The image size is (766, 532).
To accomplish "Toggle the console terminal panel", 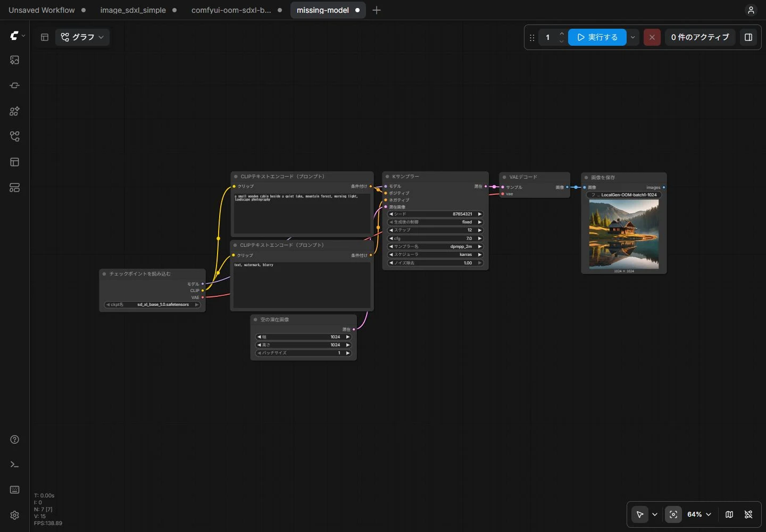I will [x=14, y=464].
